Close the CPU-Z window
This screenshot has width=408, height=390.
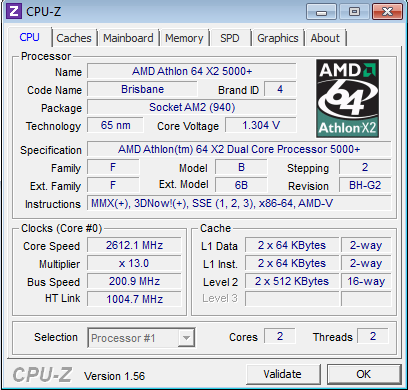coord(387,12)
